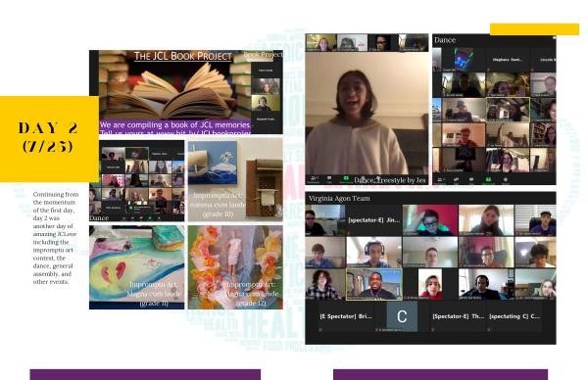Select the "[spectating C] C..." participant tile

(x=514, y=316)
